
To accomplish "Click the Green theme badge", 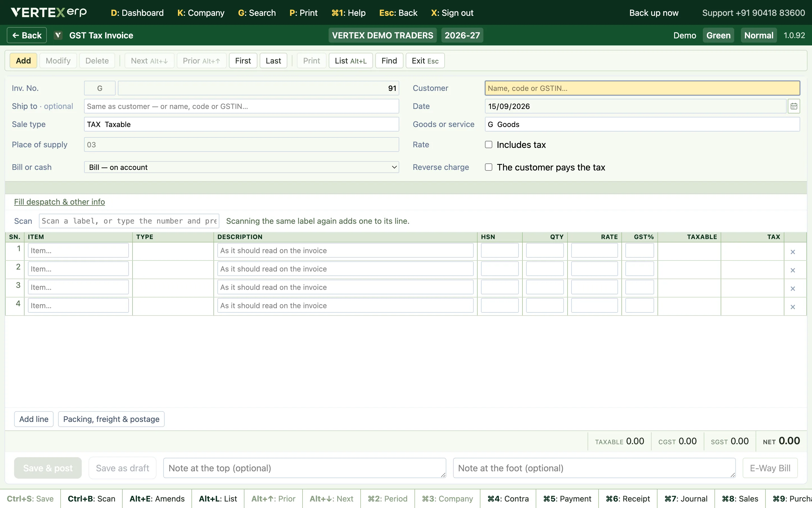I will (x=718, y=35).
